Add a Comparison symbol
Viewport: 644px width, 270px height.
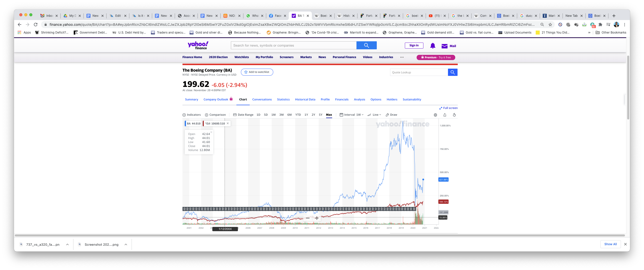click(215, 115)
